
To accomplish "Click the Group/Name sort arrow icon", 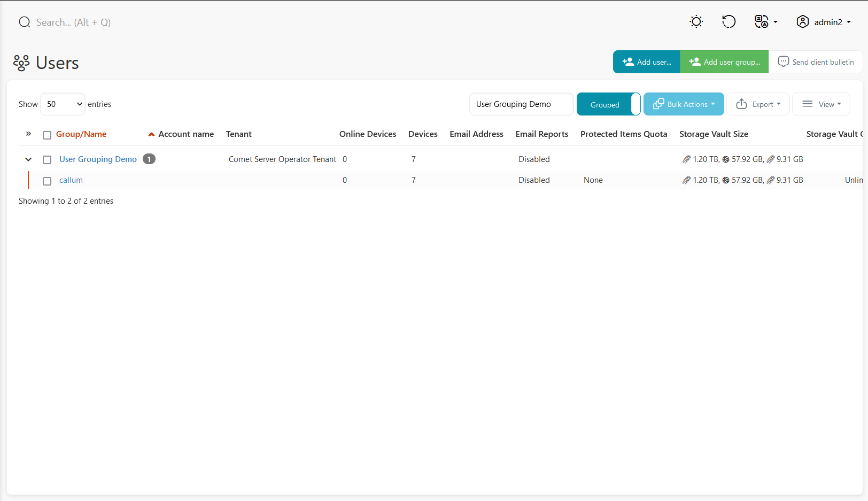I will coord(151,134).
